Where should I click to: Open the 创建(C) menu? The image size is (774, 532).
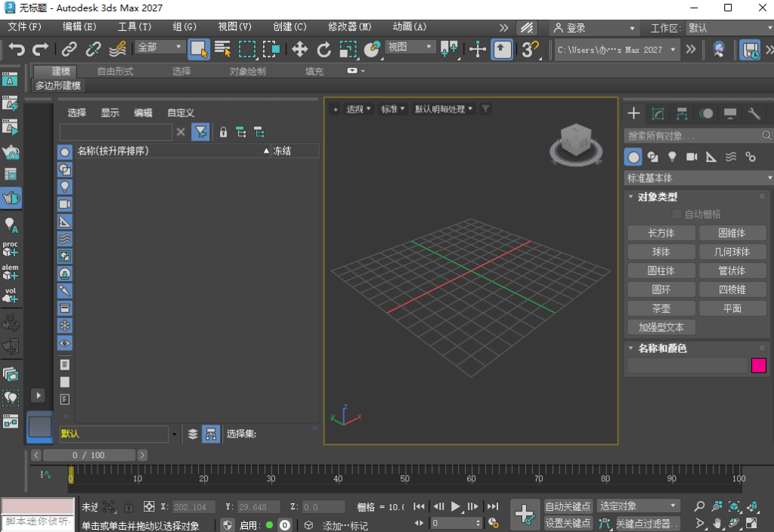[x=289, y=26]
